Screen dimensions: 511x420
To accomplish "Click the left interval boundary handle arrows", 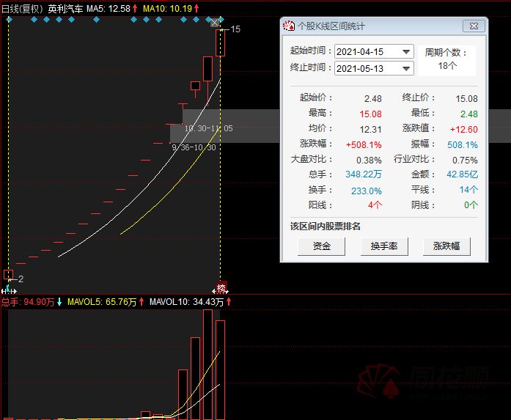I will click(9, 290).
